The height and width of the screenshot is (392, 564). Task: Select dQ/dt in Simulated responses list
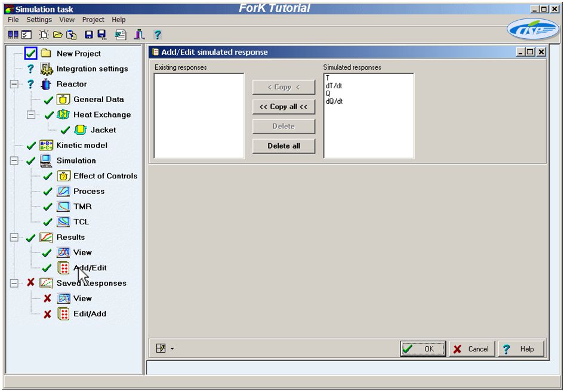coord(334,101)
